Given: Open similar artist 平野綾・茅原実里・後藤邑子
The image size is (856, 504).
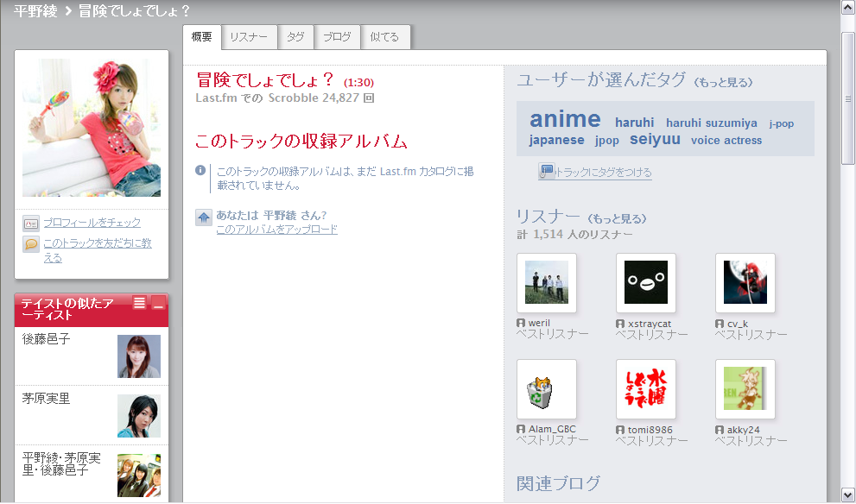Looking at the screenshot, I should [61, 463].
